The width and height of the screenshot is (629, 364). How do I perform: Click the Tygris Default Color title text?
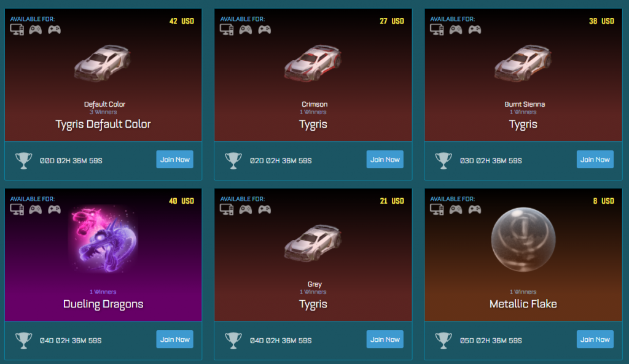pos(103,124)
